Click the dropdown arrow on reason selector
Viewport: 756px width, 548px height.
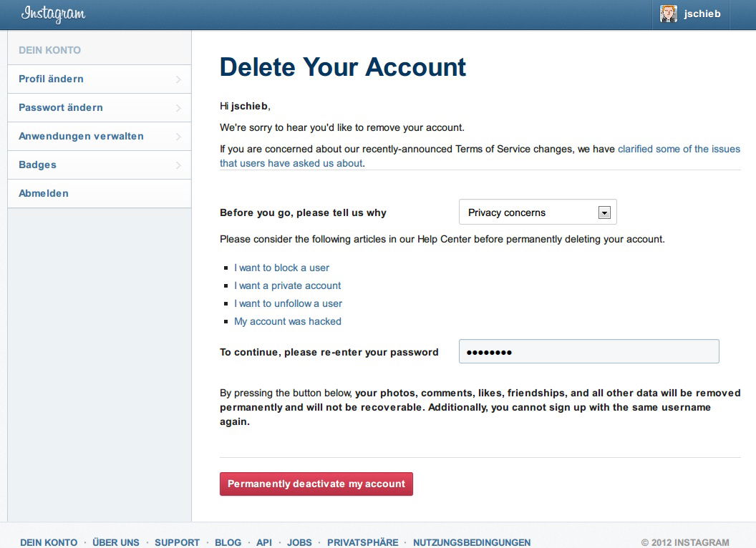click(x=604, y=212)
